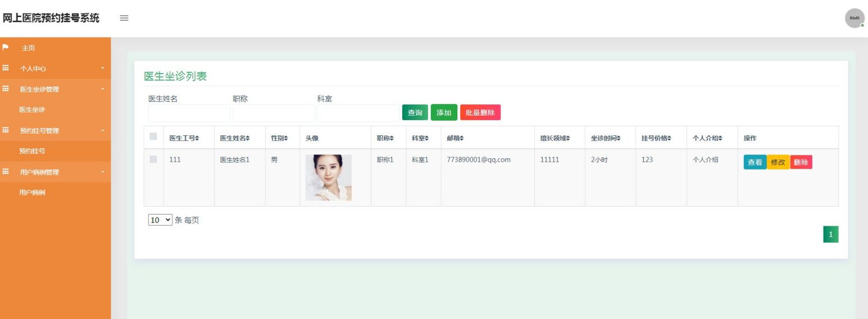Sort by 性别 column arrow
This screenshot has height=319, width=868.
point(285,138)
